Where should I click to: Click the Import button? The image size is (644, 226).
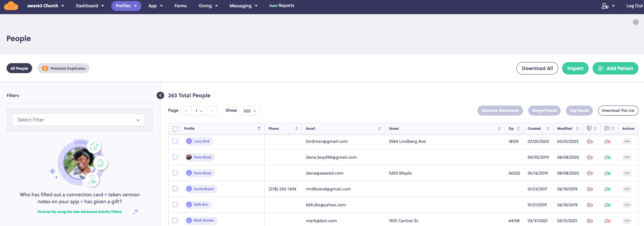point(575,68)
